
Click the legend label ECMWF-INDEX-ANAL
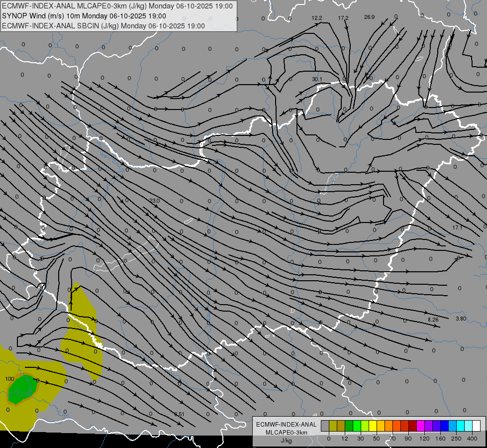(286, 425)
